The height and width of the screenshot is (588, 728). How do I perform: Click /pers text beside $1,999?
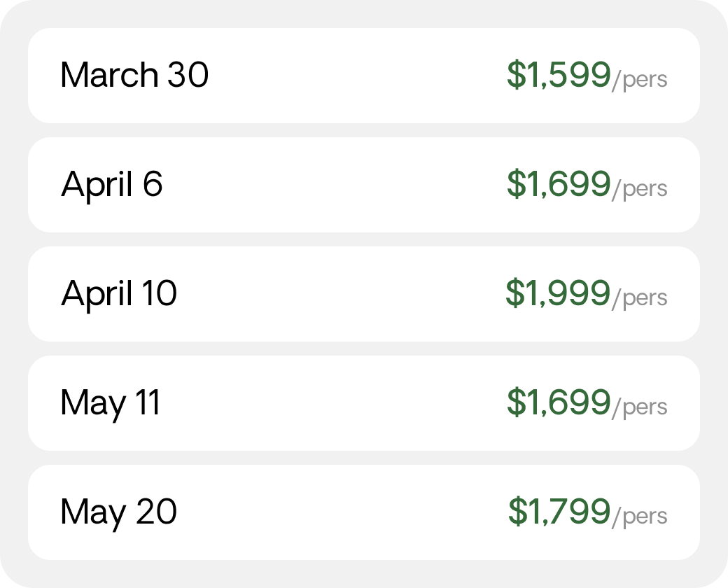pyautogui.click(x=640, y=298)
